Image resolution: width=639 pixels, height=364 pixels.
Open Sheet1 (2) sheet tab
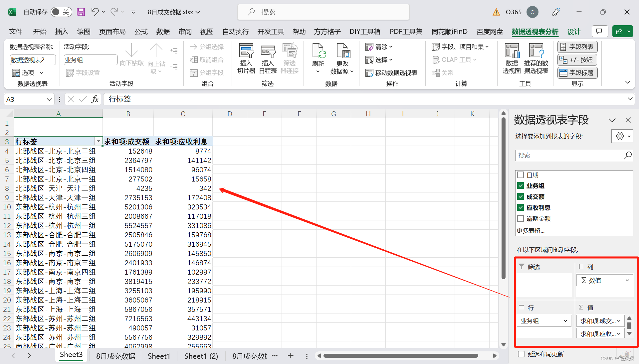[201, 356]
